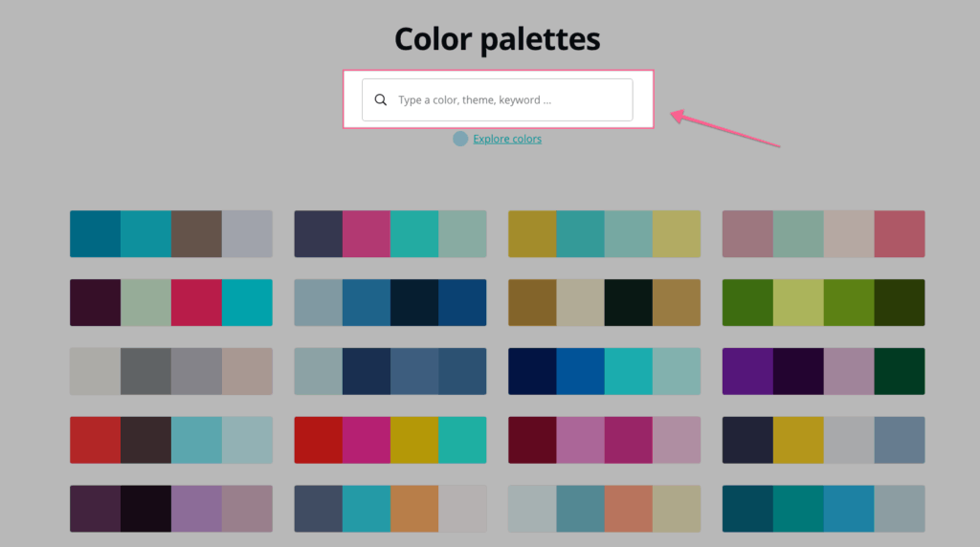The width and height of the screenshot is (980, 547).
Task: Pick the lime yellow-green swatch in green palette
Action: [x=798, y=302]
